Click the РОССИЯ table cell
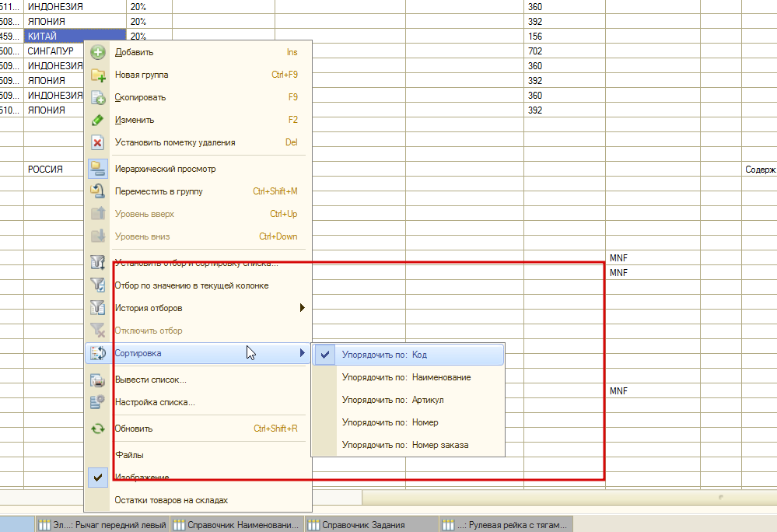The height and width of the screenshot is (532, 777). pyautogui.click(x=54, y=170)
